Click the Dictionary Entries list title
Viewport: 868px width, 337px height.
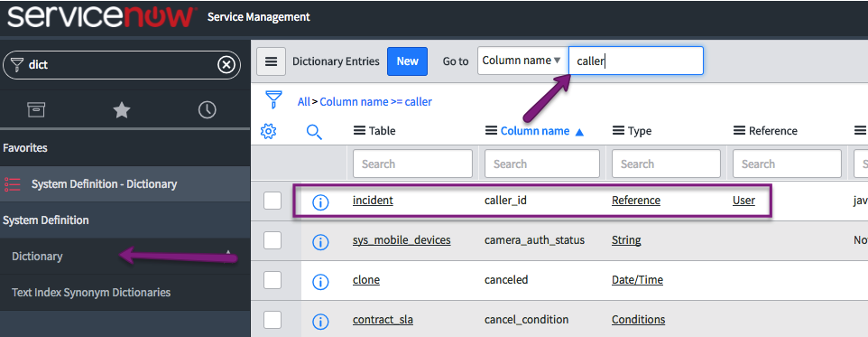tap(336, 61)
